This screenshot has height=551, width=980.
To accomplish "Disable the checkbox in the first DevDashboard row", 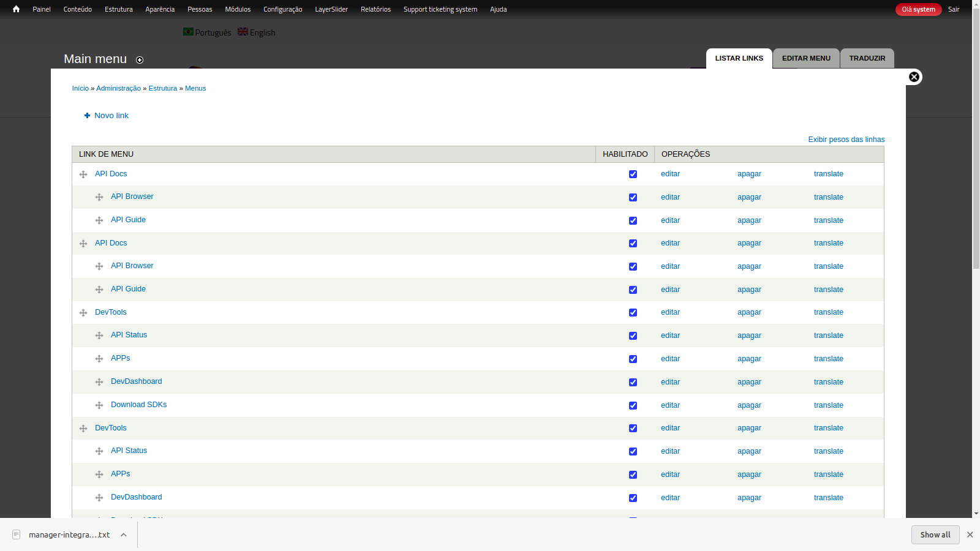I will pos(633,382).
